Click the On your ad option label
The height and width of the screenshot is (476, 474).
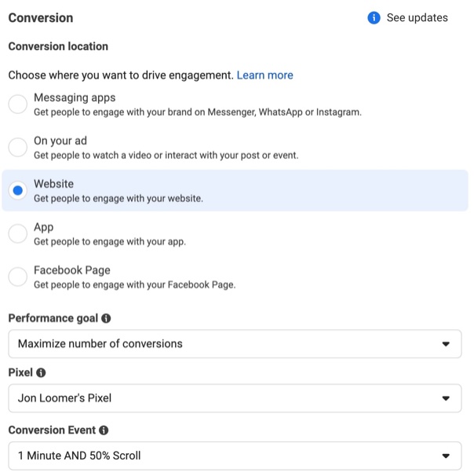tap(60, 141)
